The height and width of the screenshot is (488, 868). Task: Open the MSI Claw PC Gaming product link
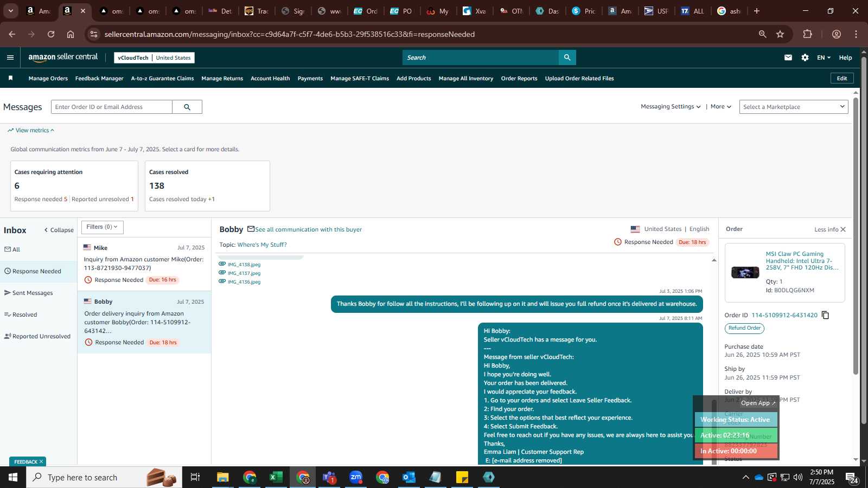click(802, 261)
